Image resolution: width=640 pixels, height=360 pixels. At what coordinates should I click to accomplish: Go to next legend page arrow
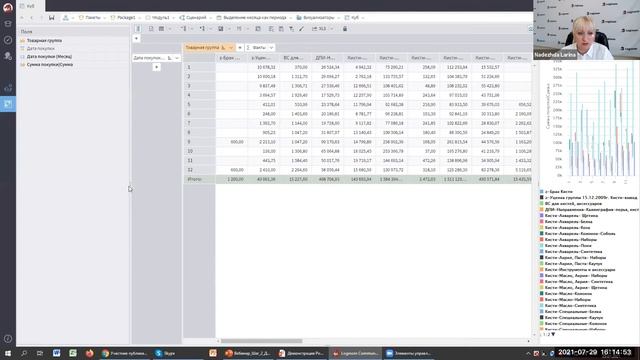pyautogui.click(x=553, y=334)
